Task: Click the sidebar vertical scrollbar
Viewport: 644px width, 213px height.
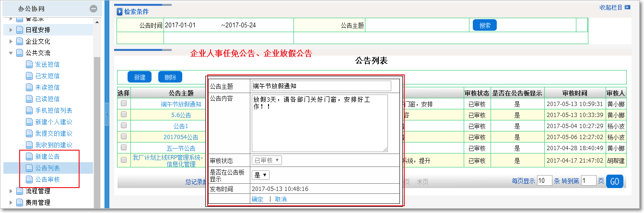Action: pos(97,132)
